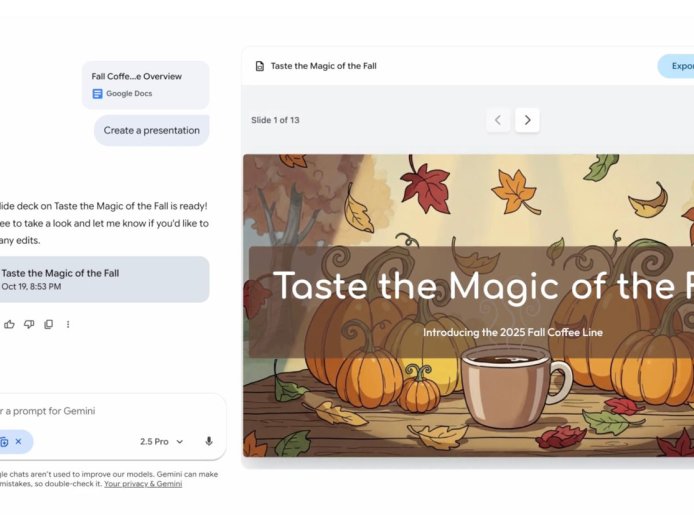694x532 pixels.
Task: Copy the Gemini response
Action: 48,324
